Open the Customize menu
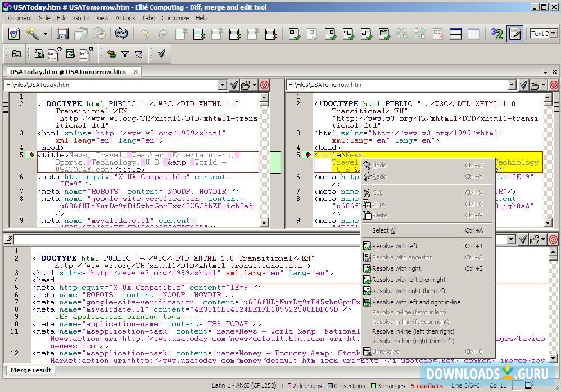Screen dimensions: 561x392 pyautogui.click(x=175, y=18)
